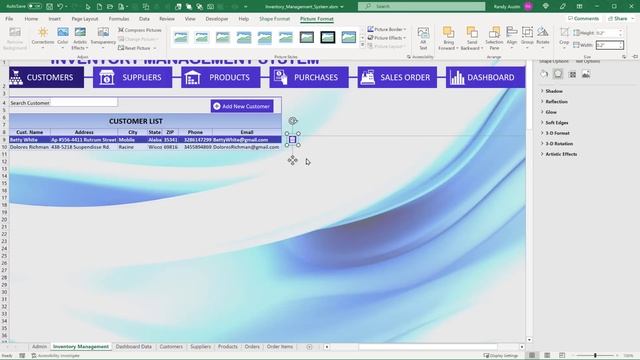Switch to the Order Items sheet tab
This screenshot has height=360, width=640.
pyautogui.click(x=280, y=347)
